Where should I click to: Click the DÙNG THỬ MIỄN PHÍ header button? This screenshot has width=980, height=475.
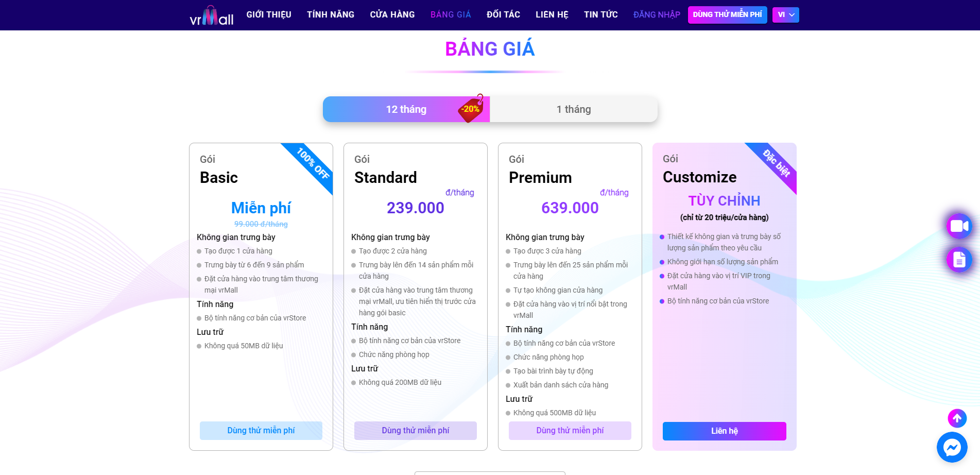click(x=727, y=15)
